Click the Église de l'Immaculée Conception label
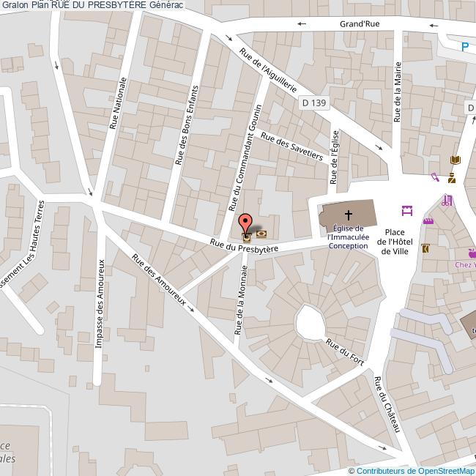This screenshot has height=476, width=476. pyautogui.click(x=348, y=237)
